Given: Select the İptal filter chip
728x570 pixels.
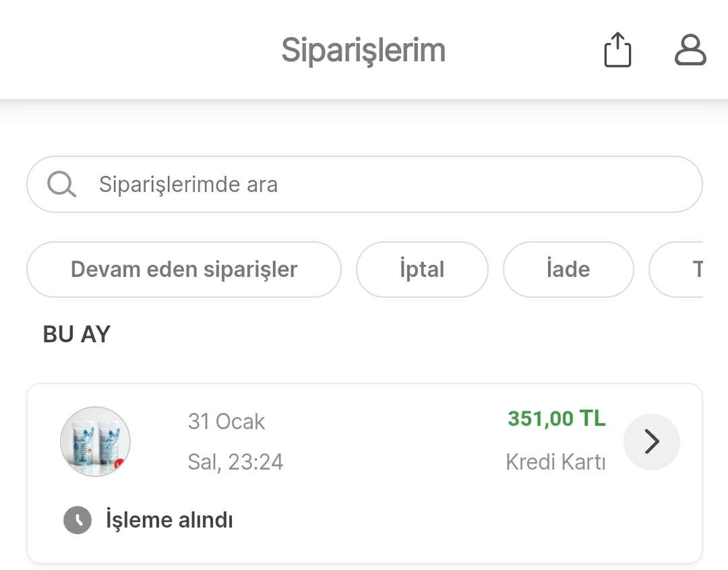Looking at the screenshot, I should coord(422,270).
